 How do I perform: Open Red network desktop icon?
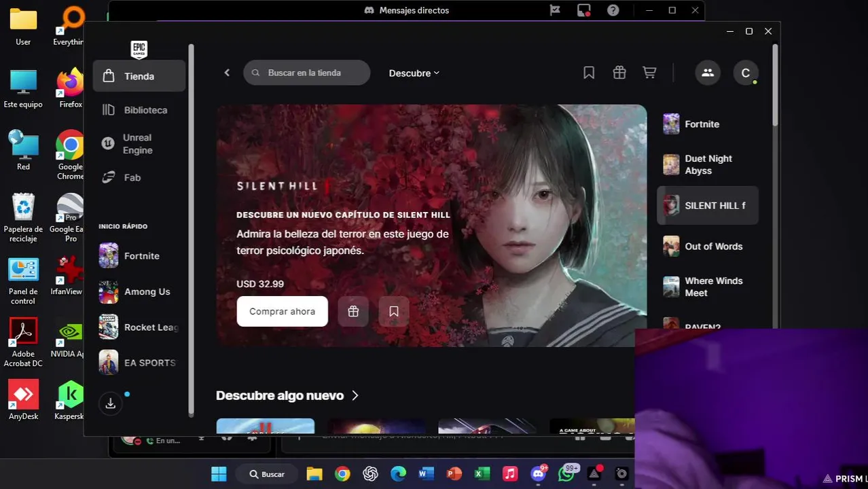pos(23,151)
